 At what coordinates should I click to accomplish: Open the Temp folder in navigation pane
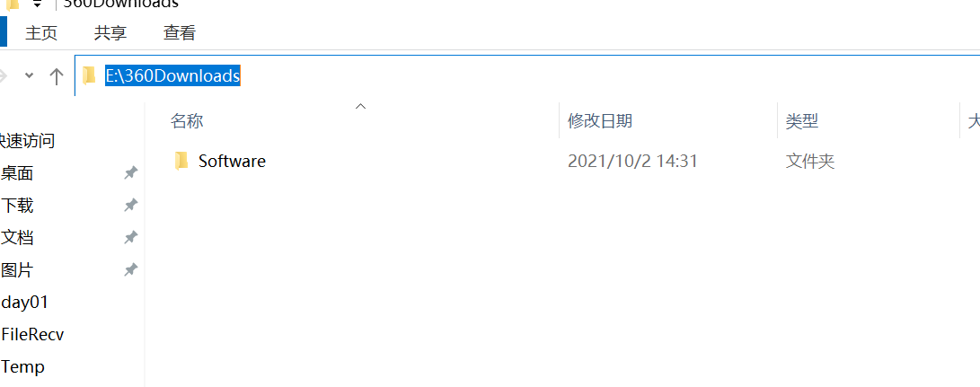[x=23, y=366]
